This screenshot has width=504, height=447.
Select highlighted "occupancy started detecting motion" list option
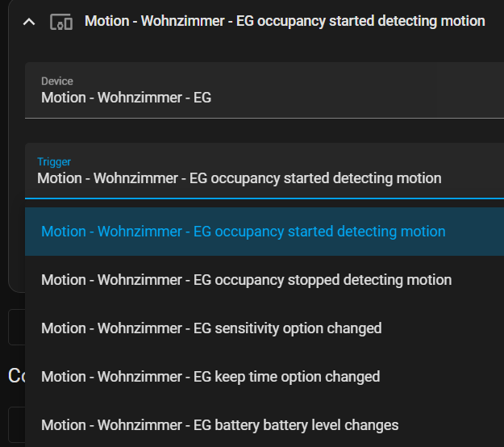(243, 232)
